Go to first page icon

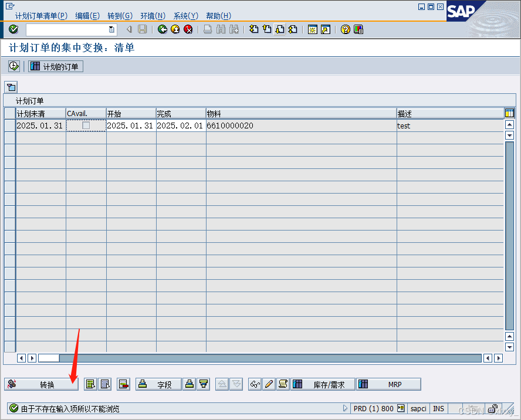coord(254,29)
